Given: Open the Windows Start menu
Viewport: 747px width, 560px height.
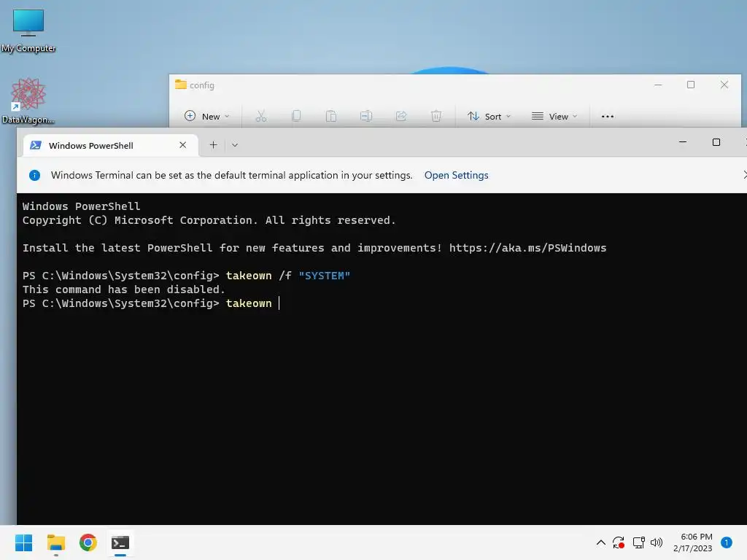Looking at the screenshot, I should tap(23, 542).
